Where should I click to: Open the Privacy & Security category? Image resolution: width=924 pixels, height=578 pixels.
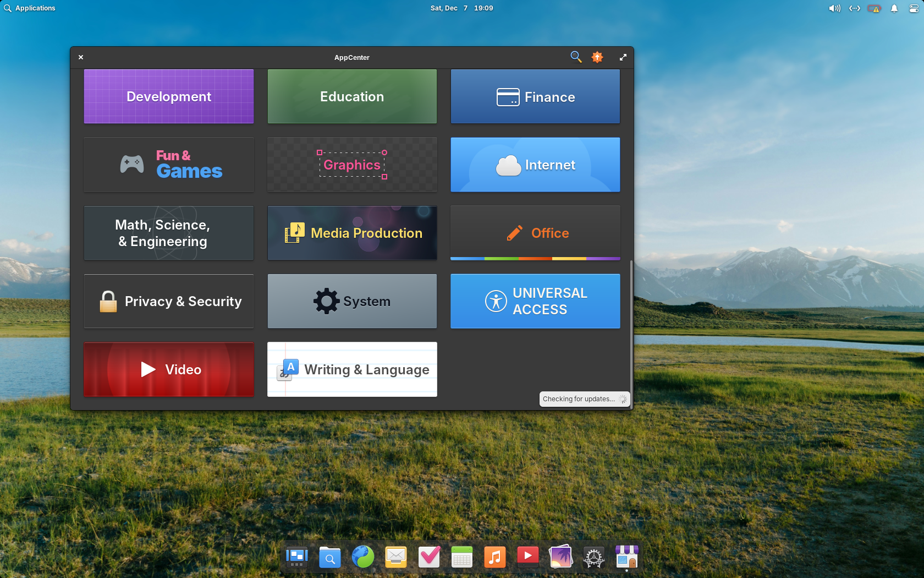[169, 301]
